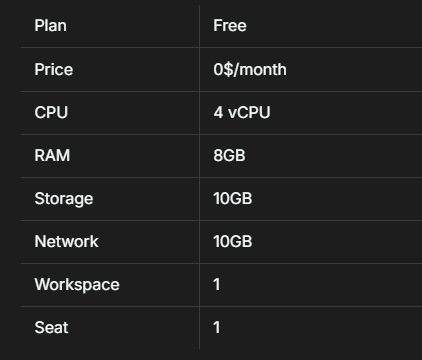Click the Workspace row label

click(77, 285)
